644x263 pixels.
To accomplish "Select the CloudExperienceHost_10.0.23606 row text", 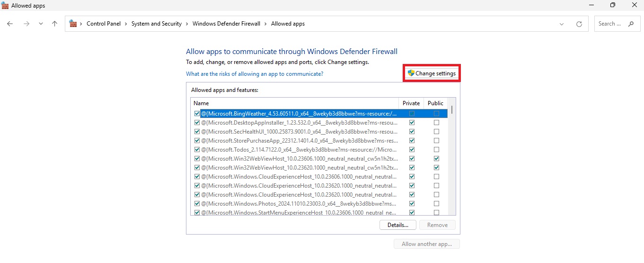I will [x=299, y=177].
